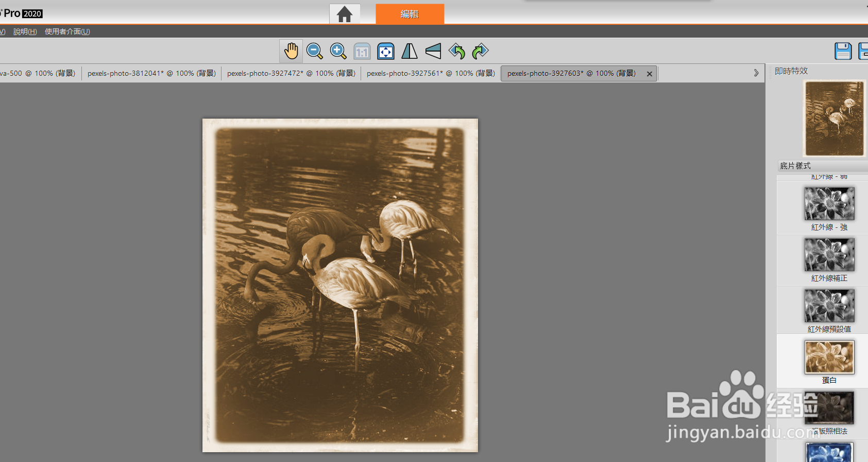The image size is (868, 462).
Task: Click the 即時特效 panel title
Action: tap(791, 71)
